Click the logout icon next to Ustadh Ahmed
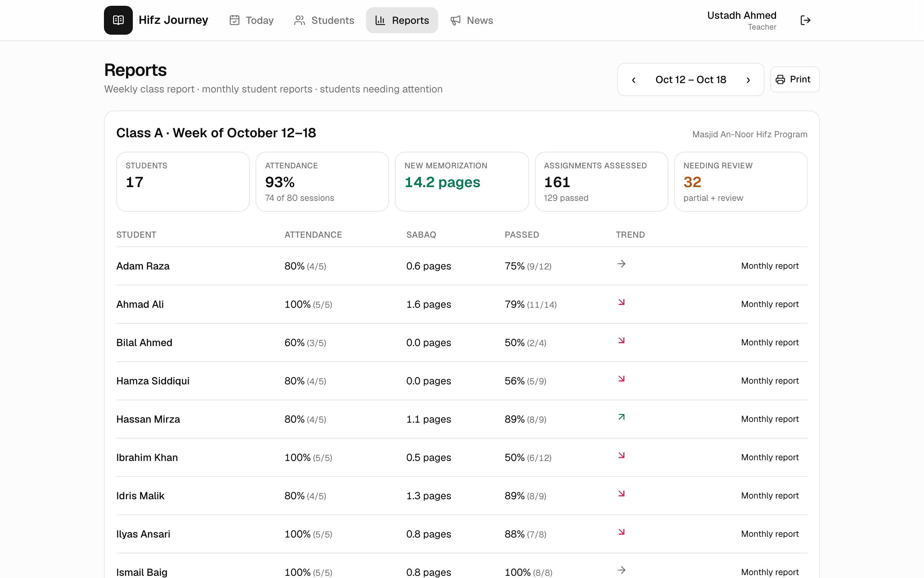 tap(805, 20)
